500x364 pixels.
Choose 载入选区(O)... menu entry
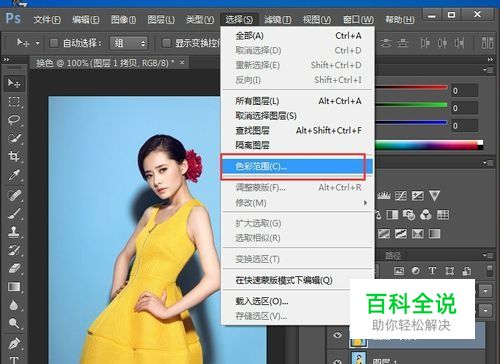pos(287,301)
